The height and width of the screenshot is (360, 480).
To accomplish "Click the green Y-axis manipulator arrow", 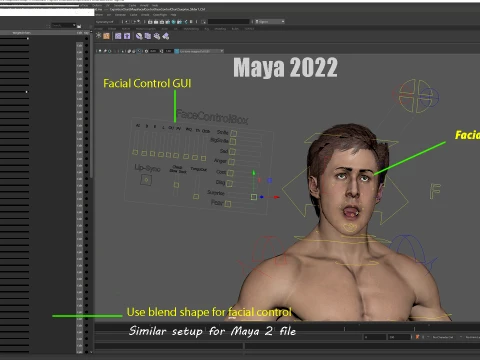I will pos(254,173).
